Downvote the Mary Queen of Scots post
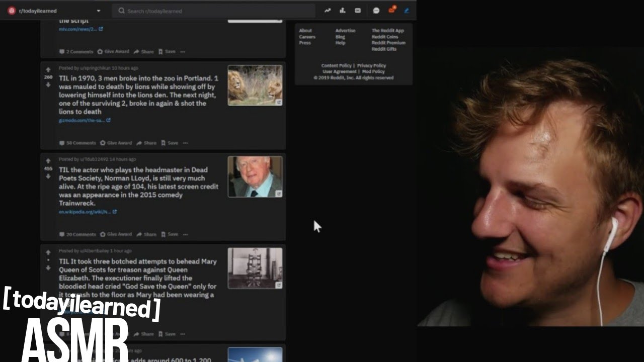Screen dimensions: 644x362 (48, 267)
